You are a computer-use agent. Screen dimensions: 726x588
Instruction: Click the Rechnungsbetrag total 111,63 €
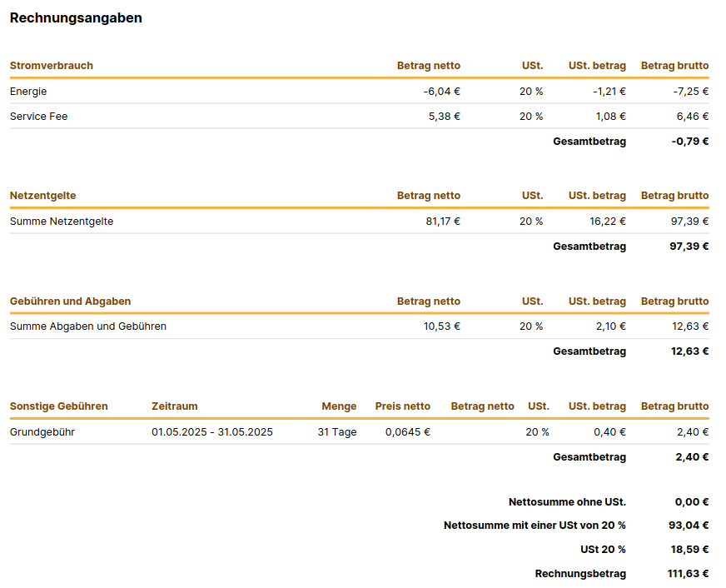click(688, 574)
